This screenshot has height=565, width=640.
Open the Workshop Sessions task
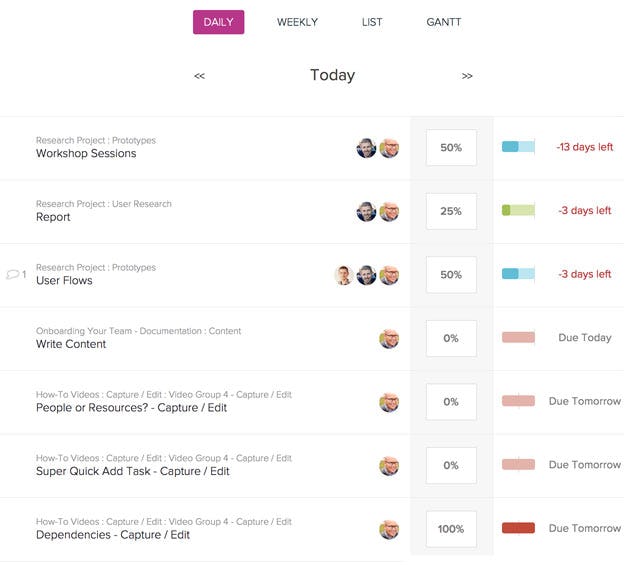[x=86, y=154]
